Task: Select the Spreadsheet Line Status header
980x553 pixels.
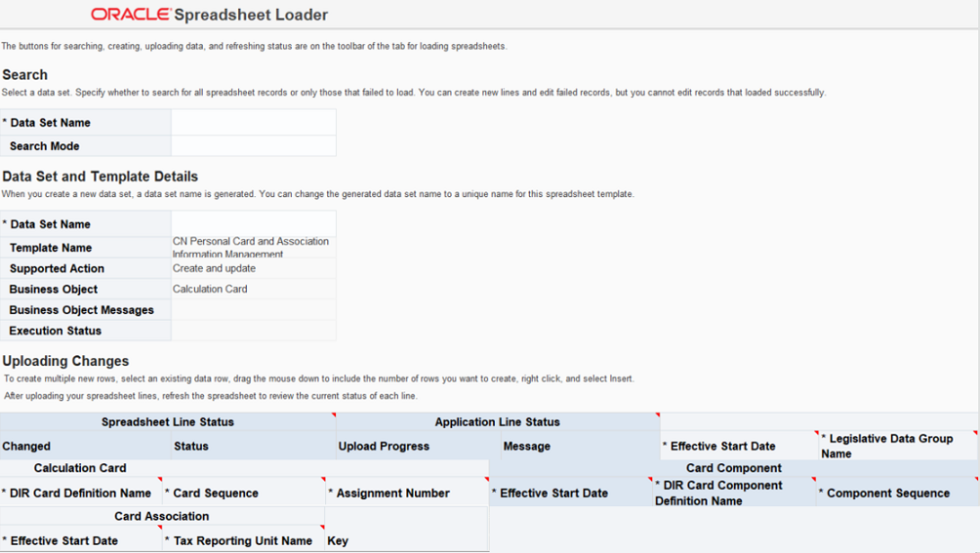Action: click(168, 422)
